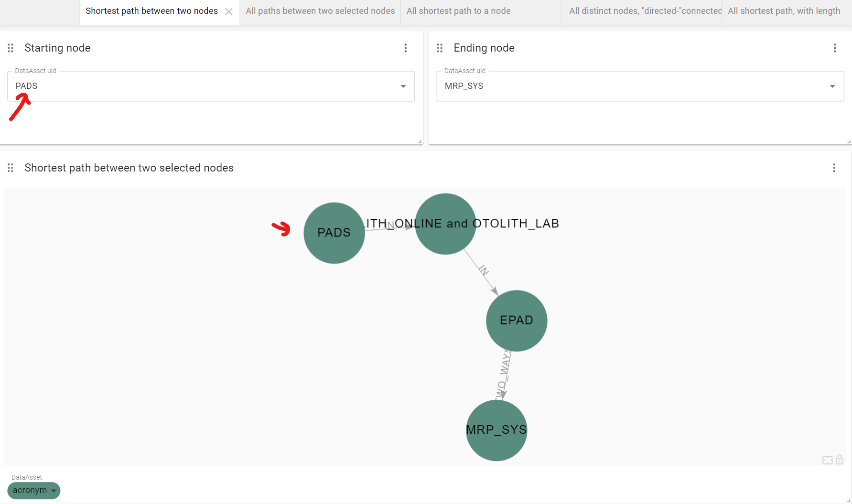Viewport: 852px width, 504px height.
Task: Click the drag handle on the Ending node card
Action: point(440,48)
